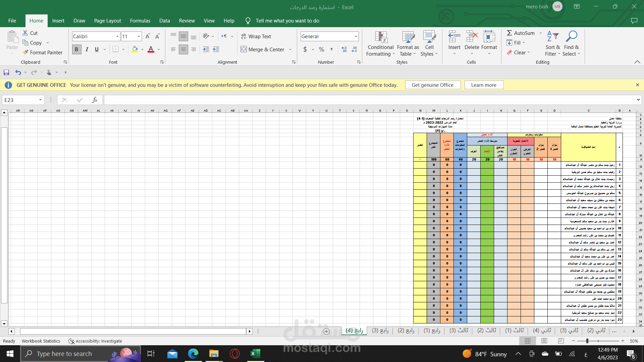Click the Insert Function fx icon
Screen dimensions: 644x362
95,100
